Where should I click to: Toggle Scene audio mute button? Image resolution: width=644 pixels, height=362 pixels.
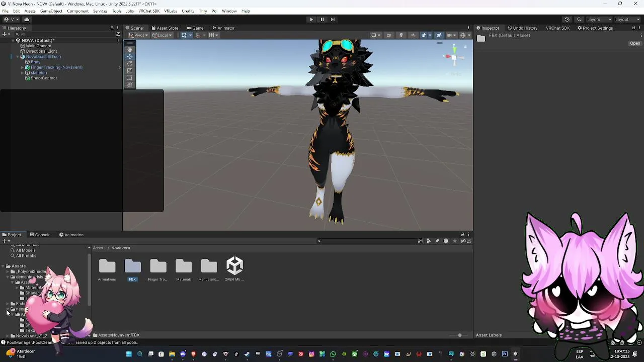tap(413, 35)
